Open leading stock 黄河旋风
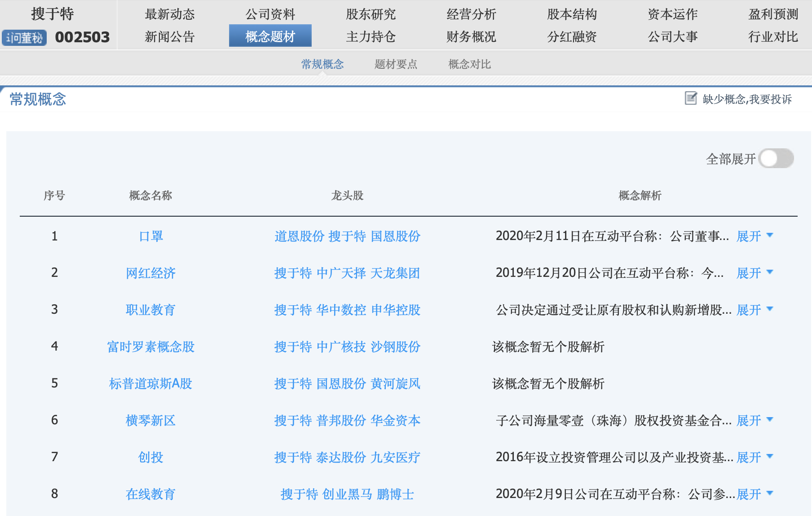The height and width of the screenshot is (516, 812). (x=396, y=383)
